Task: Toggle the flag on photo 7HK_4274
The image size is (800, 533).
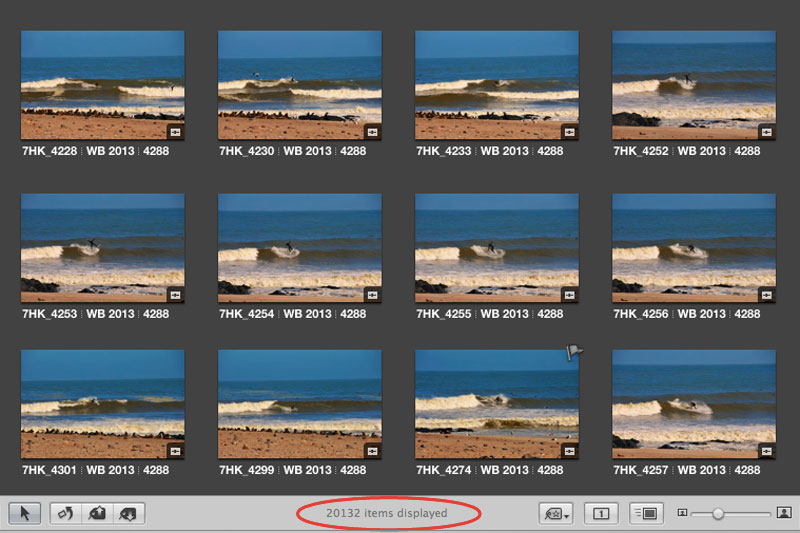Action: pyautogui.click(x=575, y=351)
